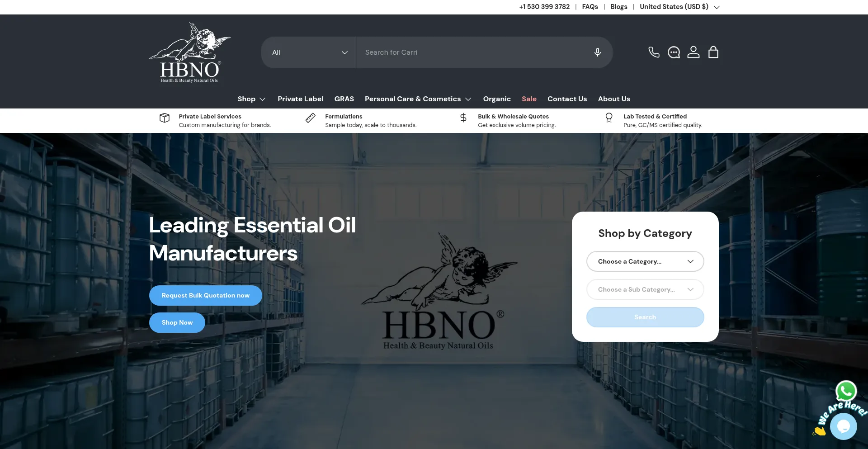Click 'Get exclusive volume pricing.' text
The height and width of the screenshot is (449, 868).
tap(517, 125)
